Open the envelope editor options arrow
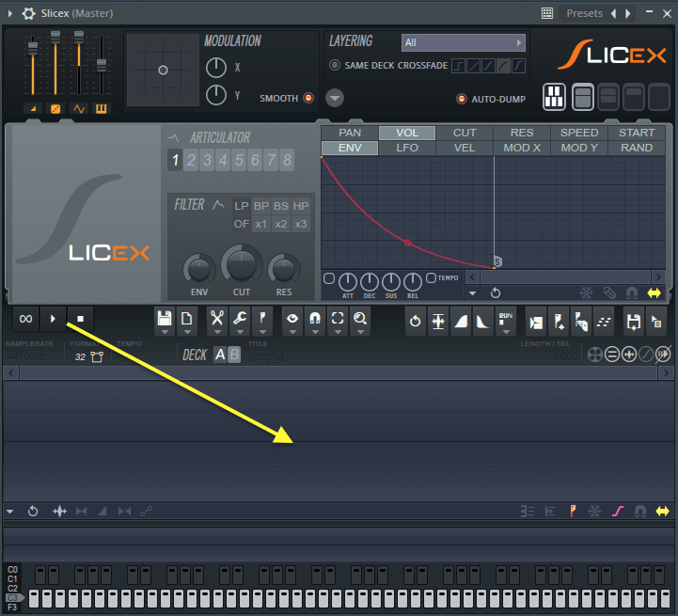This screenshot has height=616, width=678. [473, 293]
